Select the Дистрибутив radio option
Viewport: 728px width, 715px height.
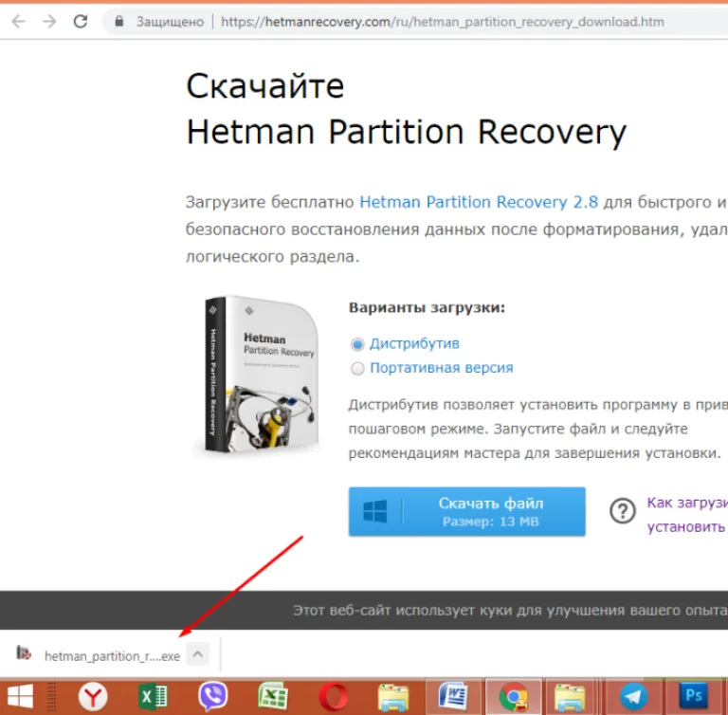tap(357, 344)
